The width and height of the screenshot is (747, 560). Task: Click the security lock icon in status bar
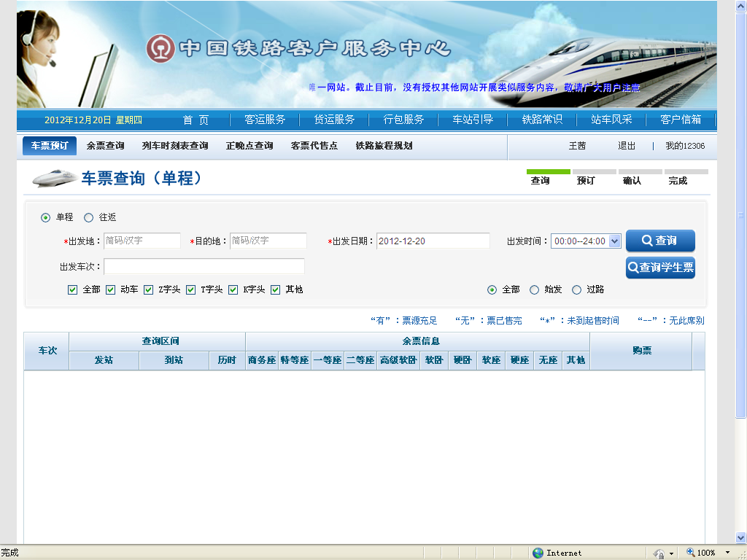(659, 553)
